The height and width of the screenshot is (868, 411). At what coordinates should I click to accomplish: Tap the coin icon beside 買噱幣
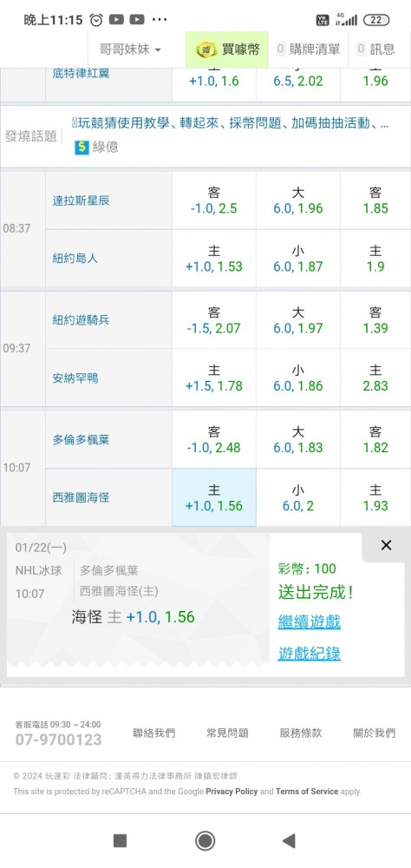tap(206, 49)
